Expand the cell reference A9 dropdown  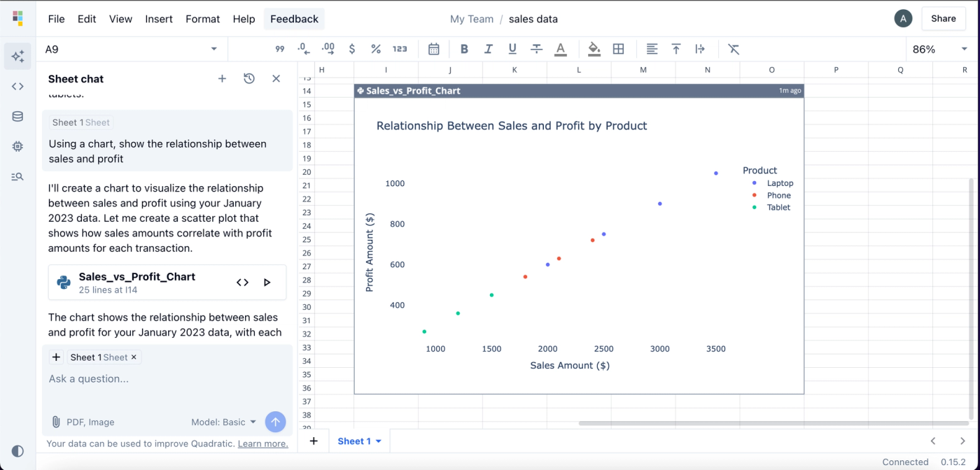tap(214, 49)
